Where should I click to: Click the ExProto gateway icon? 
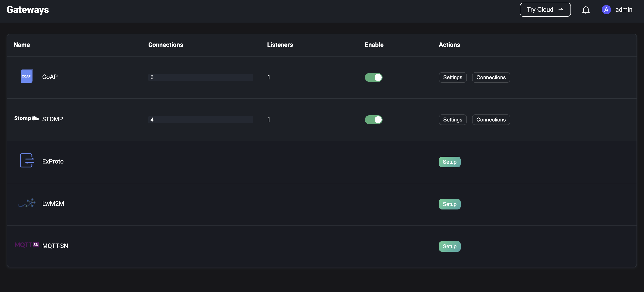(26, 160)
